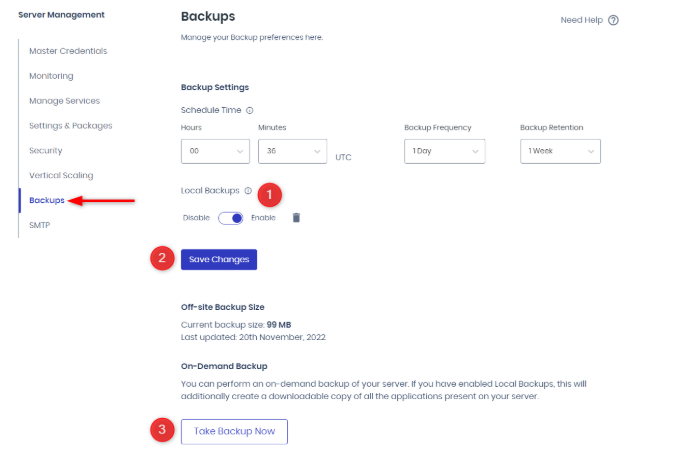This screenshot has width=683, height=450.
Task: Navigate to Security settings
Action: 46,150
